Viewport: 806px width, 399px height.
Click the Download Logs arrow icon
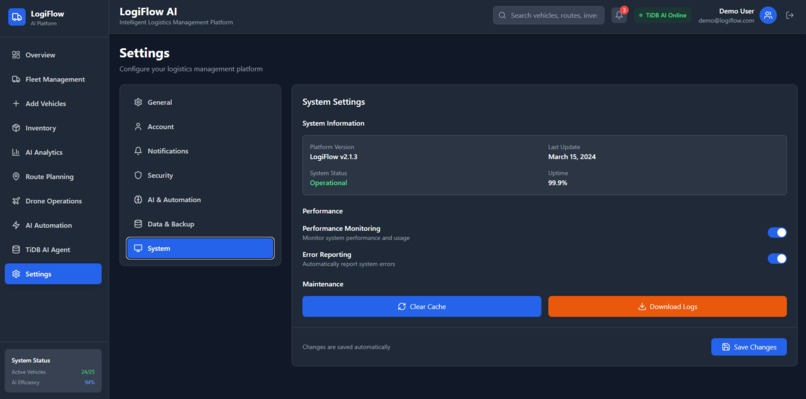642,306
